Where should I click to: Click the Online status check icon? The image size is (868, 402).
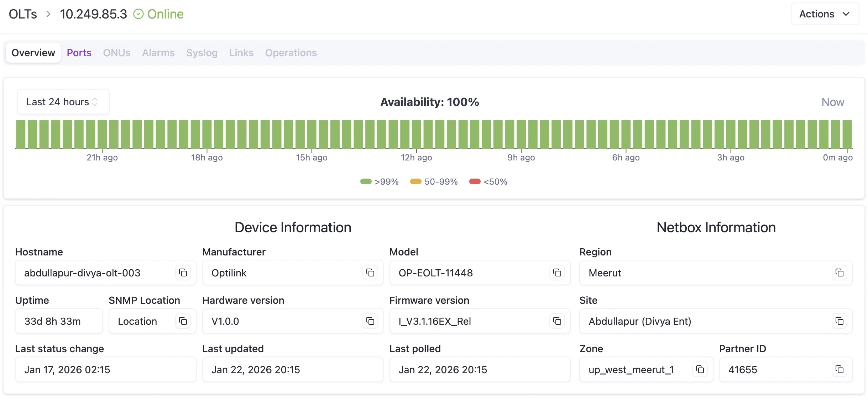click(138, 14)
